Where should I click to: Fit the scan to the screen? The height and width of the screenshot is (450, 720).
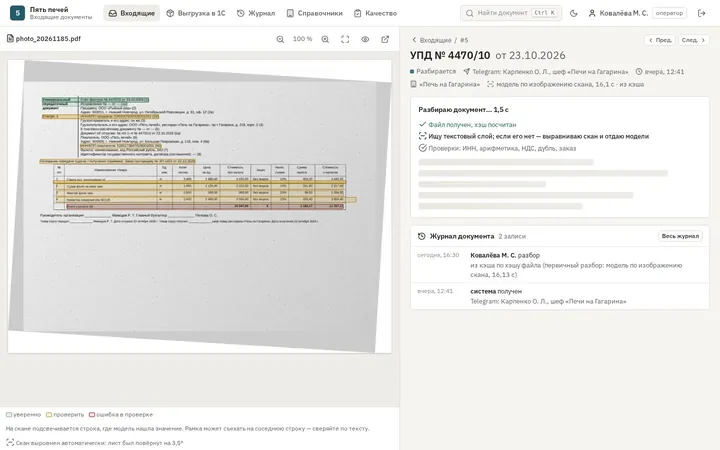tap(345, 39)
